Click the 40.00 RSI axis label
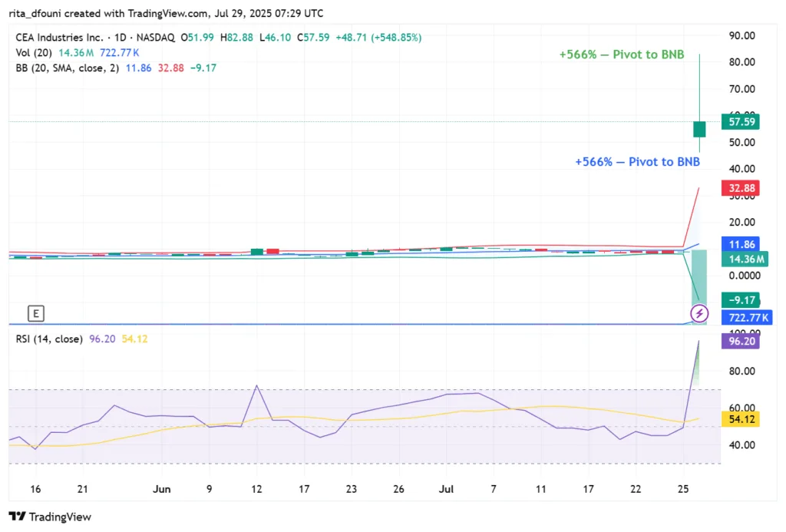The image size is (786, 532). 742,445
